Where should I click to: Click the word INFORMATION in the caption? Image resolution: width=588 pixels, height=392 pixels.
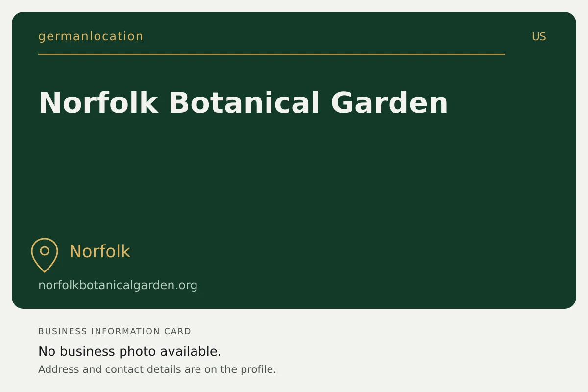click(x=126, y=331)
